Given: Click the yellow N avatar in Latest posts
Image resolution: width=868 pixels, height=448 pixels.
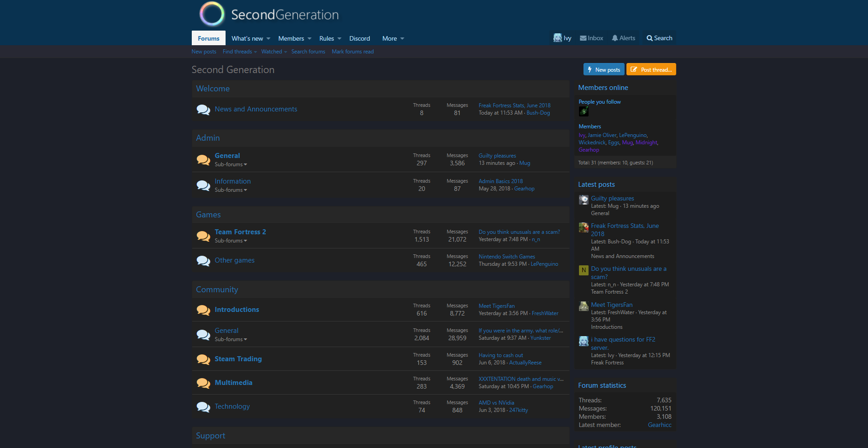Looking at the screenshot, I should [584, 270].
